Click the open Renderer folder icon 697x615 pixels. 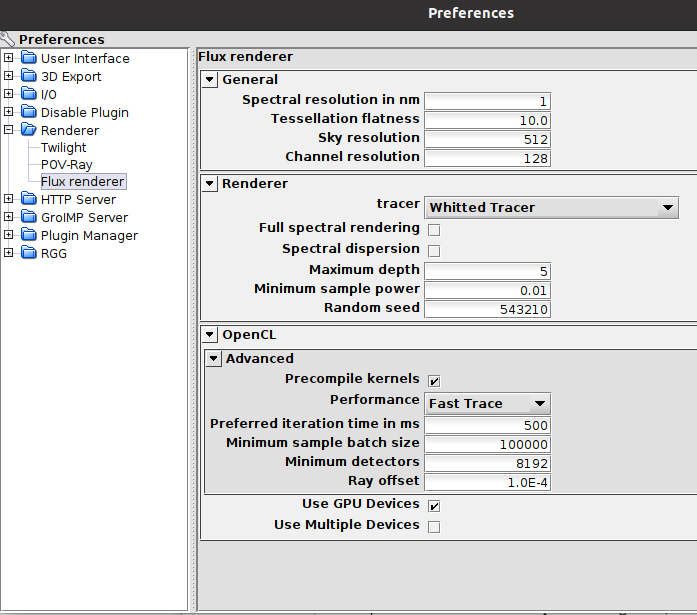pos(28,130)
